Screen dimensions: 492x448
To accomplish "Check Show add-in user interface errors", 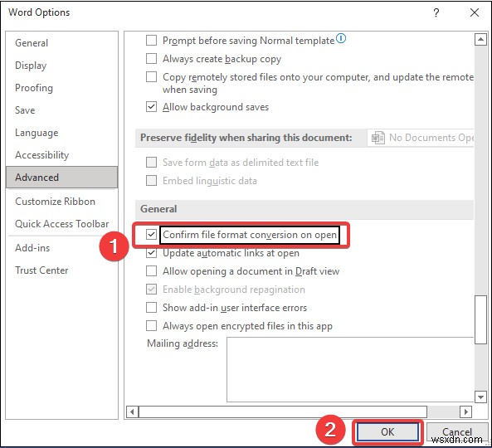I will click(151, 308).
